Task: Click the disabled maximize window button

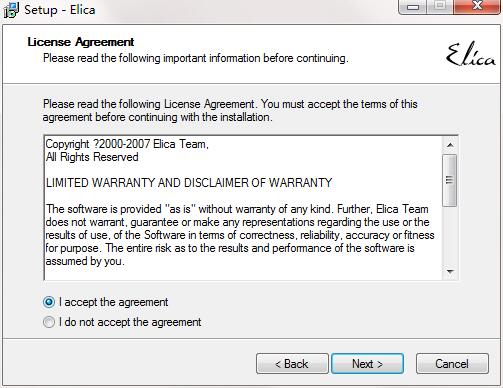Action: tap(440, 7)
